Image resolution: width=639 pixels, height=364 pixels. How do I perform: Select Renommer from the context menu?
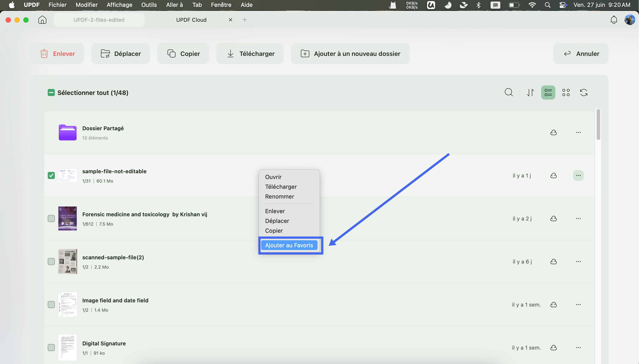tap(280, 197)
